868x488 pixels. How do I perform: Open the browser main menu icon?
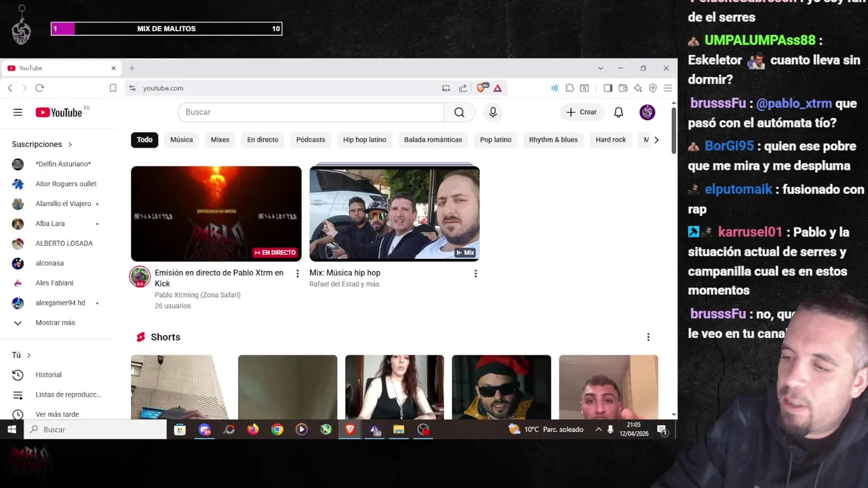(668, 88)
